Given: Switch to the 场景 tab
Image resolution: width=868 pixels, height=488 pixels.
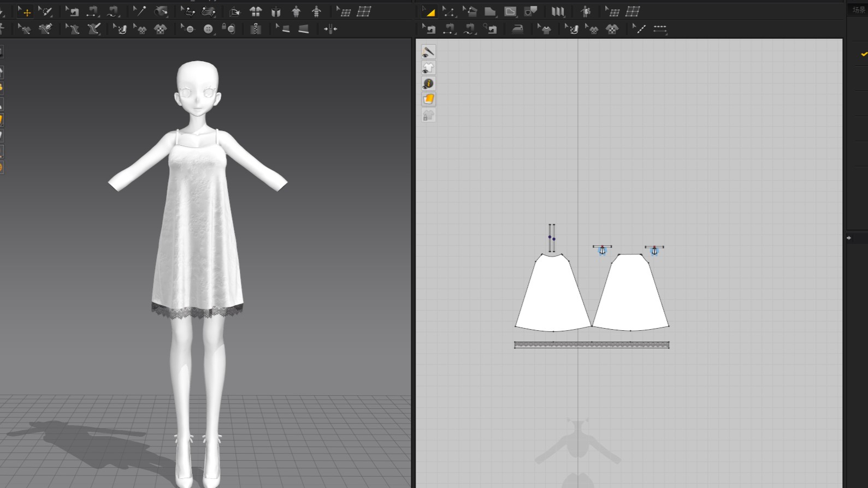Looking at the screenshot, I should 859,10.
